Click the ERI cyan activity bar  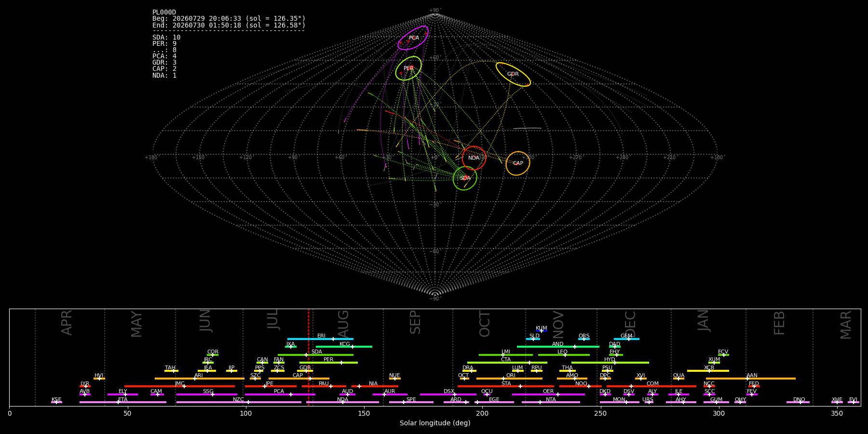(320, 339)
